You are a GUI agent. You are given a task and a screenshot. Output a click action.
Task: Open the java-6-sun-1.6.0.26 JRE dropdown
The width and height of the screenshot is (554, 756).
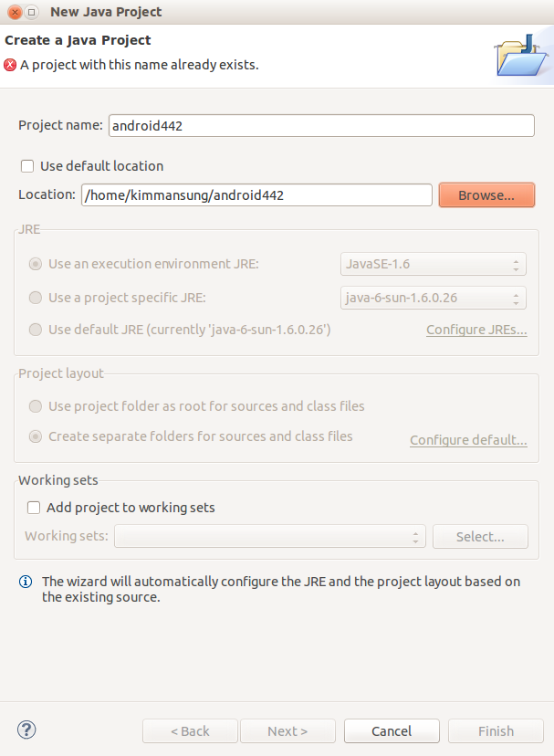(433, 298)
